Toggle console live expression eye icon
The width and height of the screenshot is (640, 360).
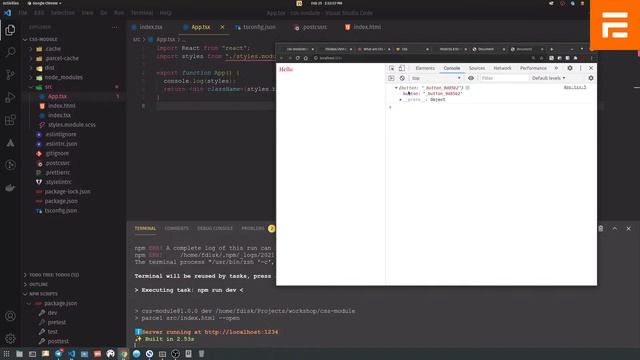coord(471,78)
